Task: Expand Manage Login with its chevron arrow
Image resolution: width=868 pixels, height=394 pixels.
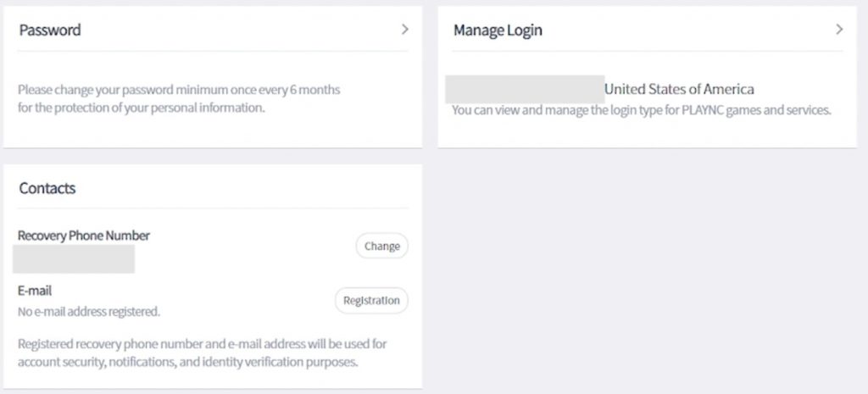Action: [x=839, y=30]
